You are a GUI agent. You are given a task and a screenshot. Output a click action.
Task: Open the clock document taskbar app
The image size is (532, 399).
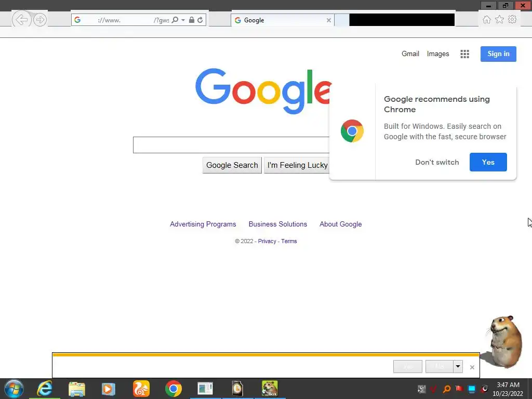pos(237,389)
